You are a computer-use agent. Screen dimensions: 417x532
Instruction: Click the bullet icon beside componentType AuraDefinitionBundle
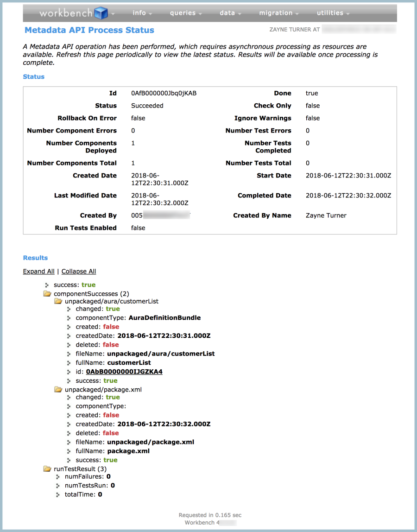[69, 318]
